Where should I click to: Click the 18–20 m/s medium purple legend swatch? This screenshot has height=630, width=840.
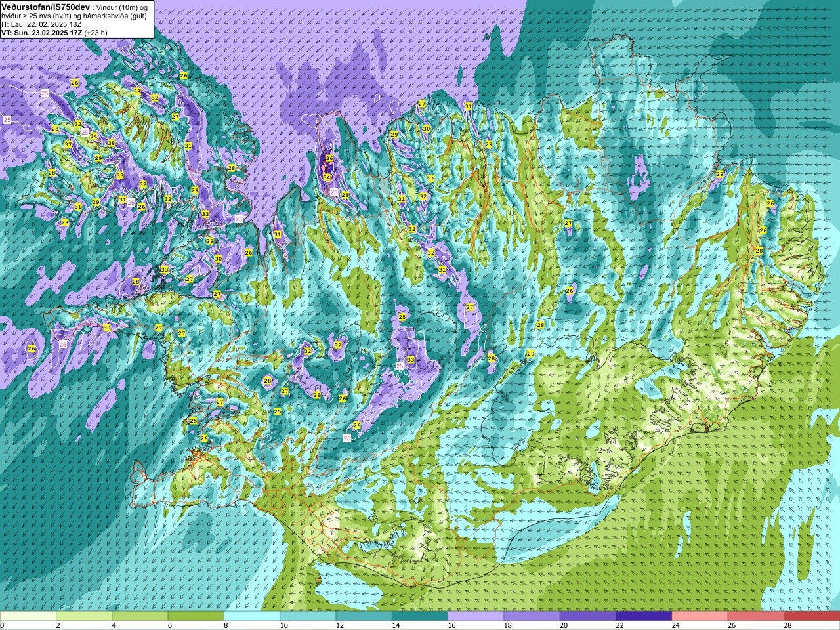click(x=532, y=616)
